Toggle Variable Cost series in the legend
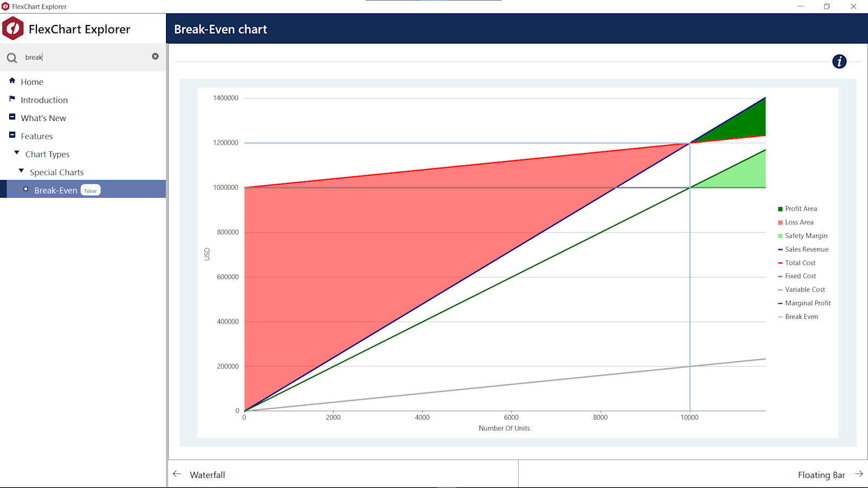Image resolution: width=868 pixels, height=488 pixels. click(802, 290)
